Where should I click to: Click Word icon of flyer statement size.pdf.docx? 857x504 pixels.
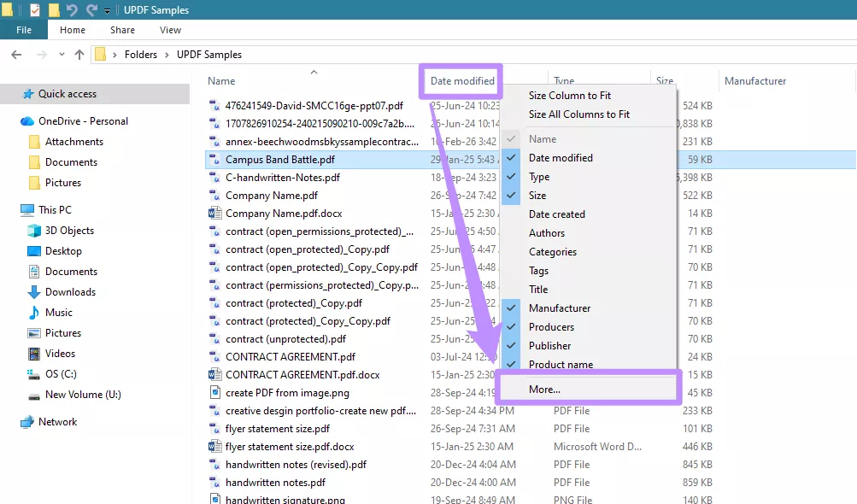[x=214, y=447]
